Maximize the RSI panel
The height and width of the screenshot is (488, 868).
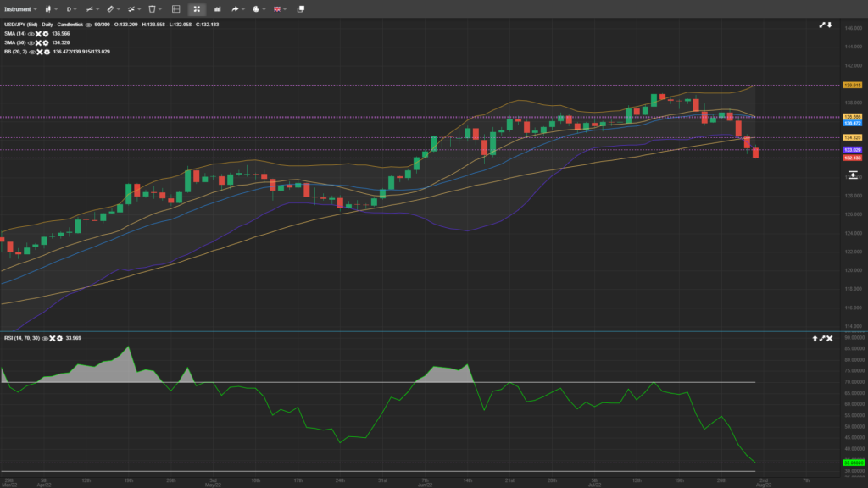click(822, 338)
